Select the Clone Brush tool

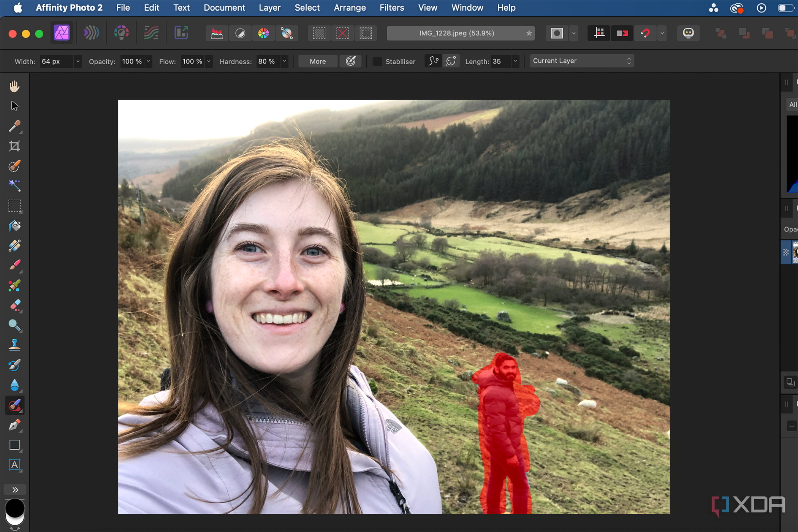[14, 345]
